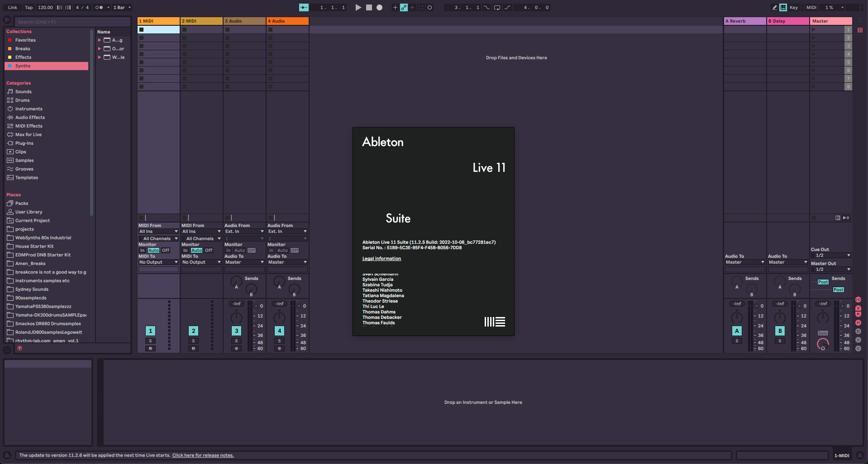The image size is (868, 464).
Task: Open track 2 MIDI To No Output dropdown
Action: click(201, 262)
